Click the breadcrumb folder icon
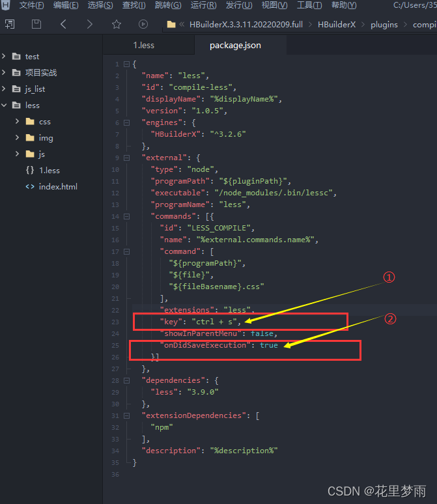 pos(171,25)
